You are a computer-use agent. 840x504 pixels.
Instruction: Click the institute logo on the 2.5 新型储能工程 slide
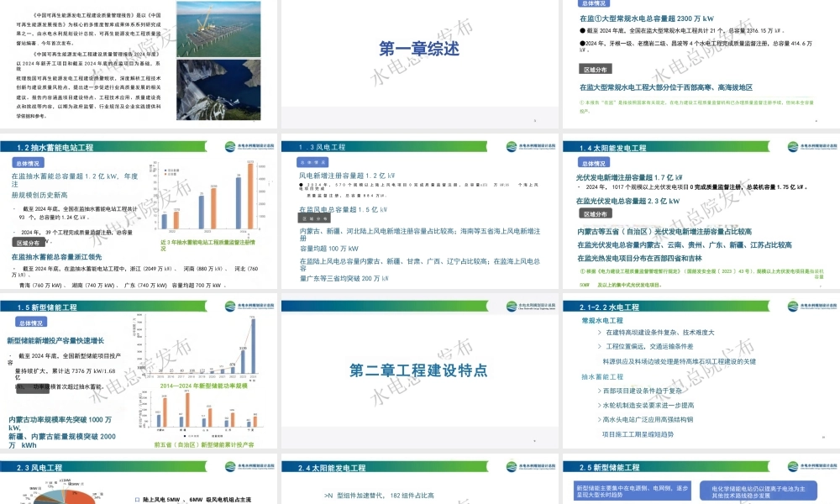812,466
